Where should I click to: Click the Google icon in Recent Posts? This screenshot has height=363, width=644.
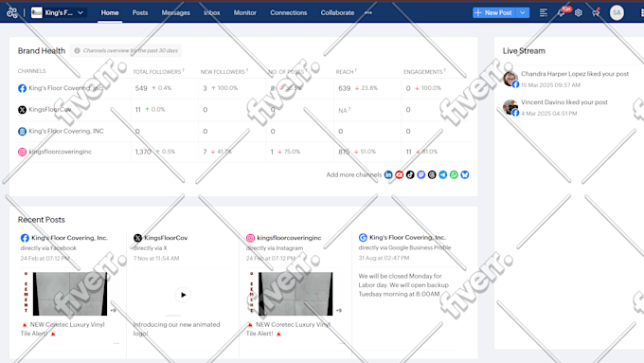click(363, 238)
